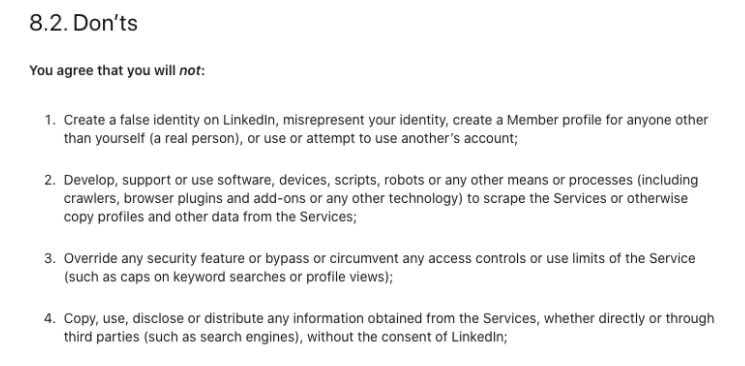The image size is (745, 366).
Task: Click "another's account;" ending item one
Action: point(459,138)
